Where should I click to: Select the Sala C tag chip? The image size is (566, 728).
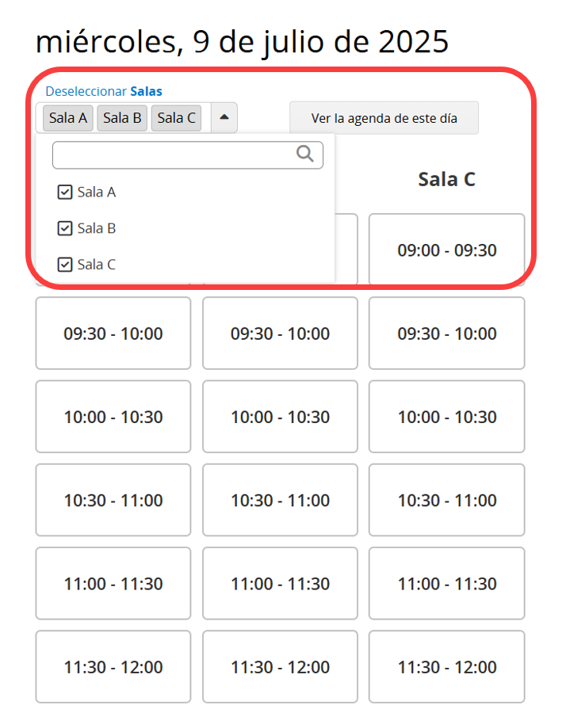(176, 118)
